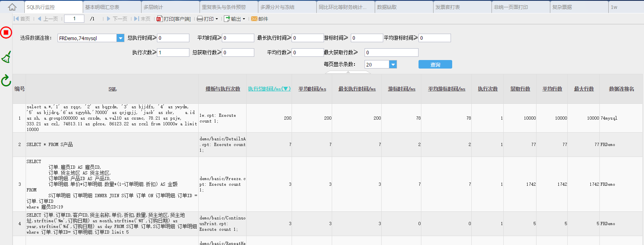Click 'demo/basic/Freeze.cpt' template cell
The image size is (644, 245).
pyautogui.click(x=222, y=184)
